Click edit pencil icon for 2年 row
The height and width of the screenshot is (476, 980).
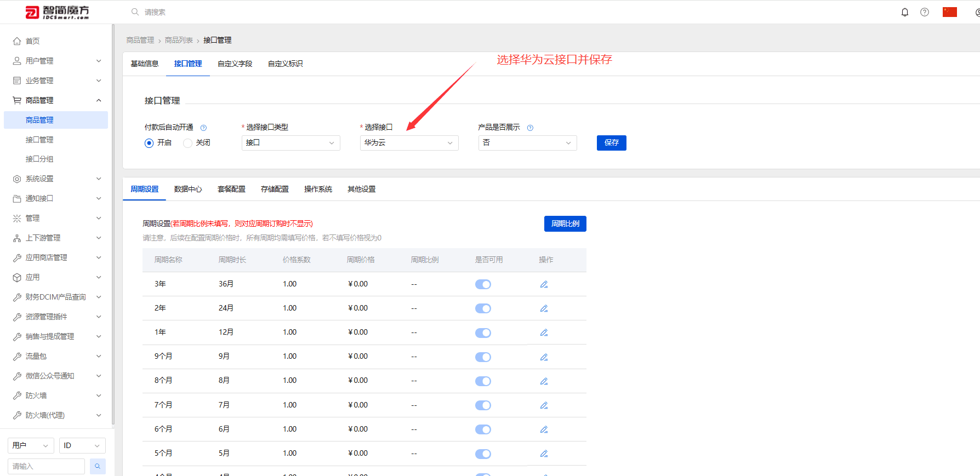pyautogui.click(x=544, y=308)
